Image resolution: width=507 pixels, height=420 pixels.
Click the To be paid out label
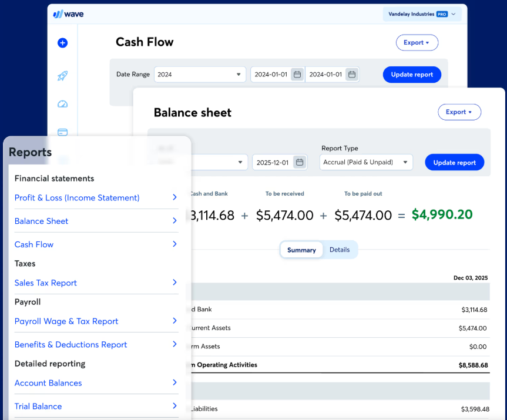(x=363, y=194)
